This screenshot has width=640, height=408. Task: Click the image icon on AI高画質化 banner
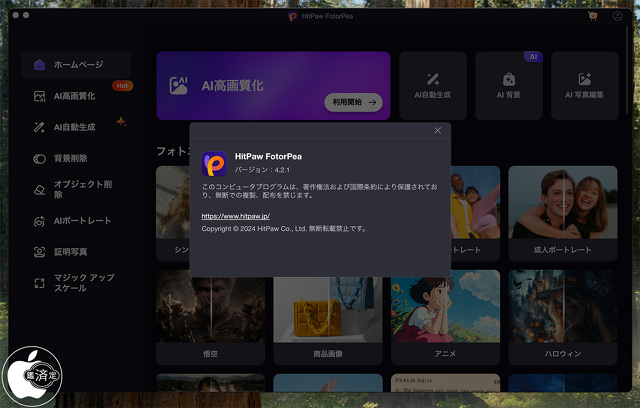click(x=179, y=86)
